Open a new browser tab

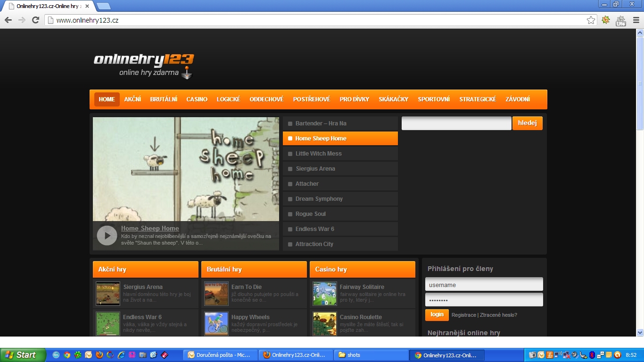103,6
